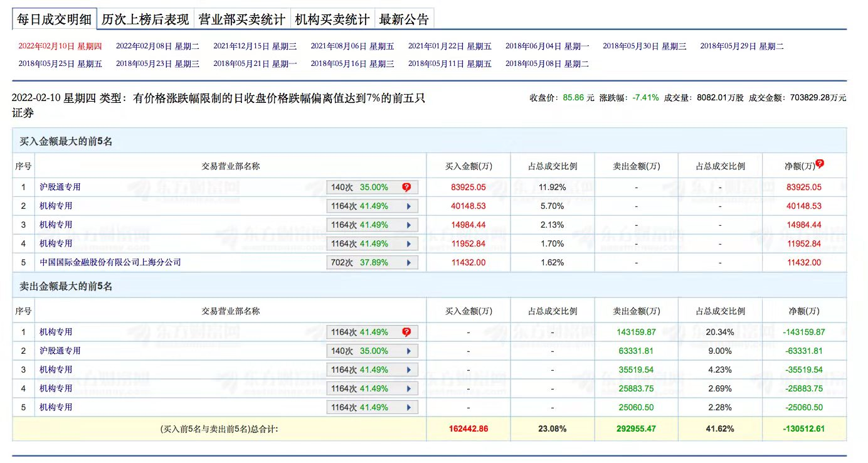Open 中国国际金融股份有限公司上海分公司 link
Screen dimensions: 868x463
coord(110,262)
